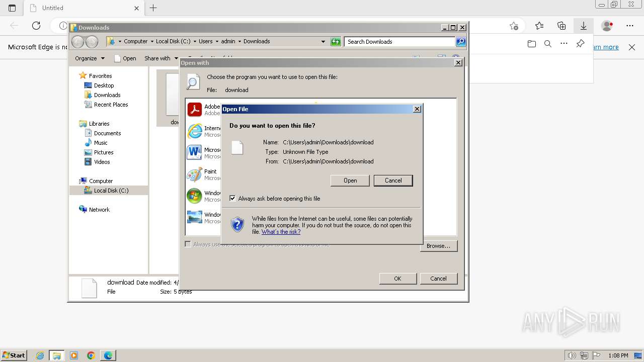The image size is (644, 362).
Task: Open Windows Explorer from the taskbar
Action: coord(57,355)
